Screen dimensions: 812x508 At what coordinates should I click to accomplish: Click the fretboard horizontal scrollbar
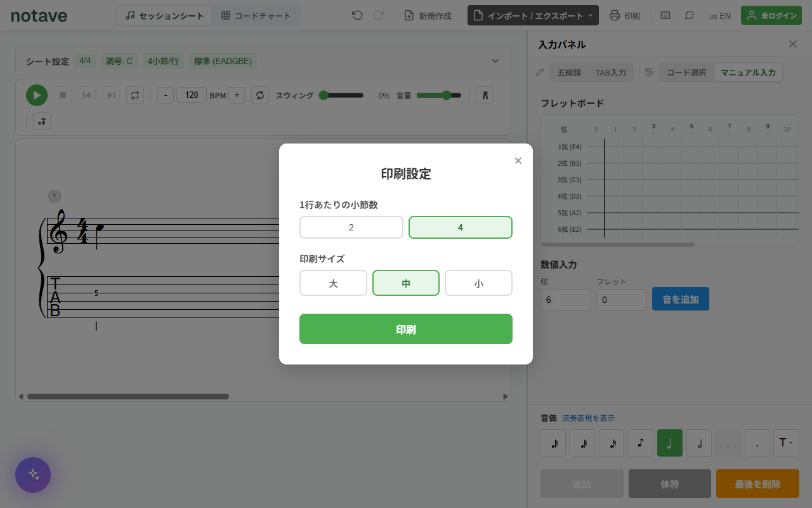[618, 244]
